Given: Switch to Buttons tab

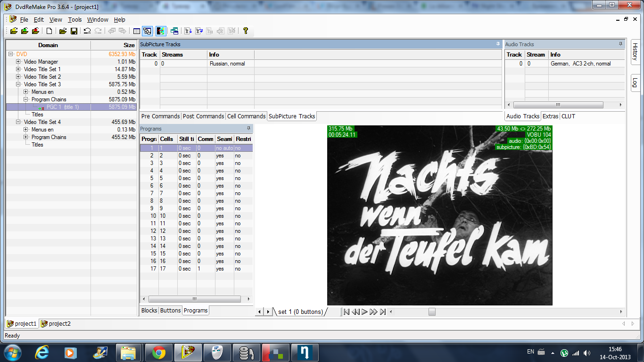Looking at the screenshot, I should pos(170,311).
